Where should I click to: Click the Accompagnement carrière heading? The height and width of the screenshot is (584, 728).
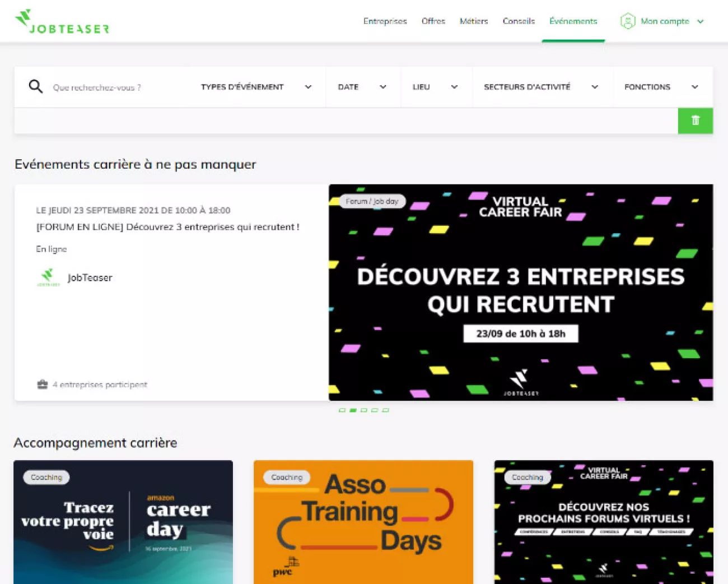click(x=95, y=443)
